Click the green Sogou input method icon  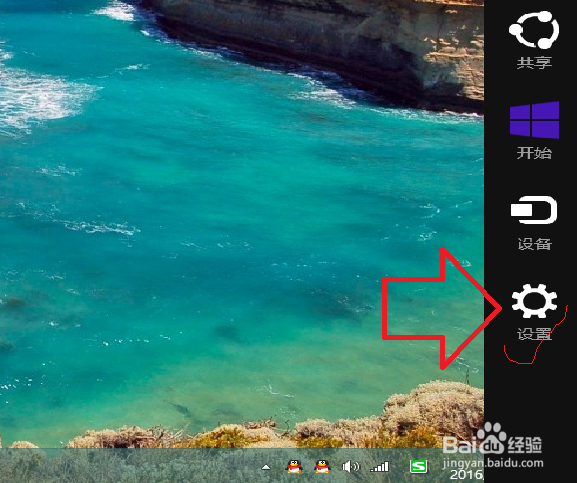(x=418, y=466)
